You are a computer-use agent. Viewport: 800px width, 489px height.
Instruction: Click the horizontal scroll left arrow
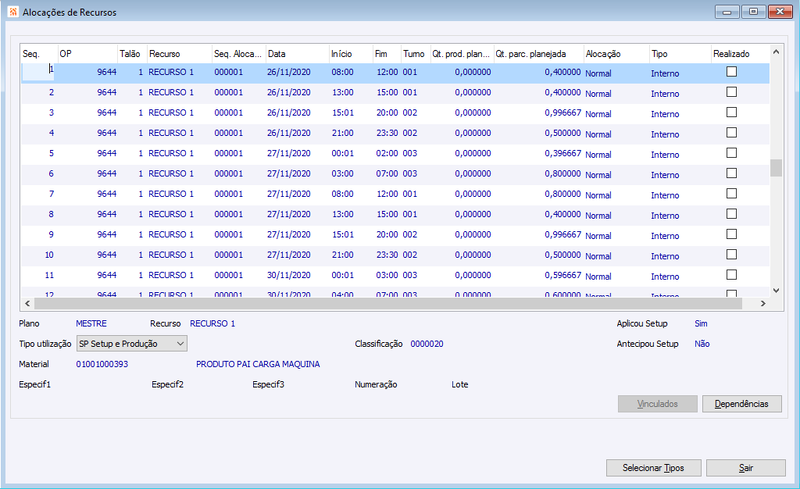pos(28,303)
